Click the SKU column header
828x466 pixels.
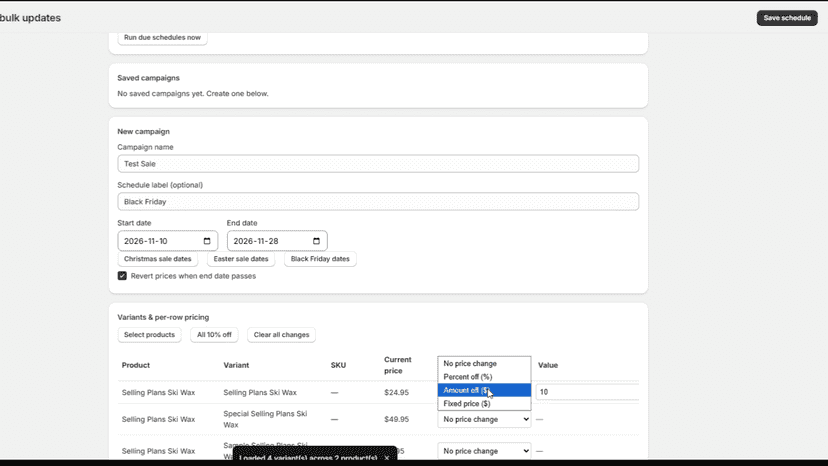(x=338, y=365)
